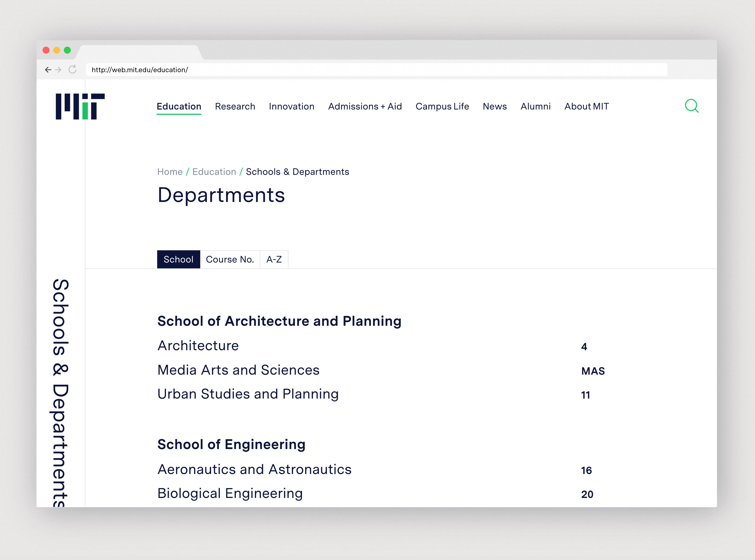Viewport: 755px width, 560px height.
Task: Click the green fullscreen window dot
Action: click(x=68, y=50)
